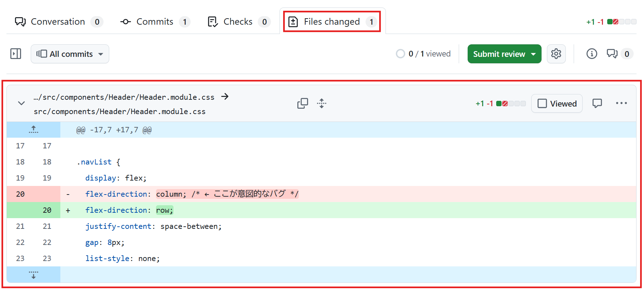
Task: Copy the Header.module.css file path
Action: tap(302, 103)
